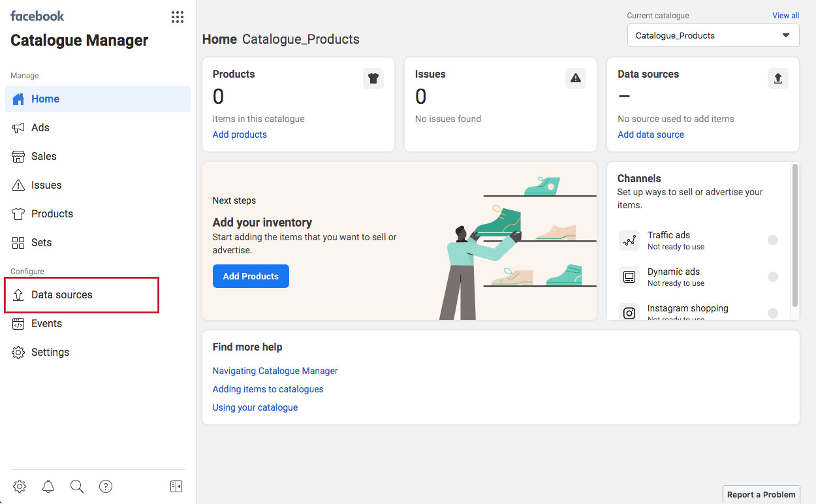Open the Current catalogue dropdown
The width and height of the screenshot is (816, 504).
tap(714, 36)
